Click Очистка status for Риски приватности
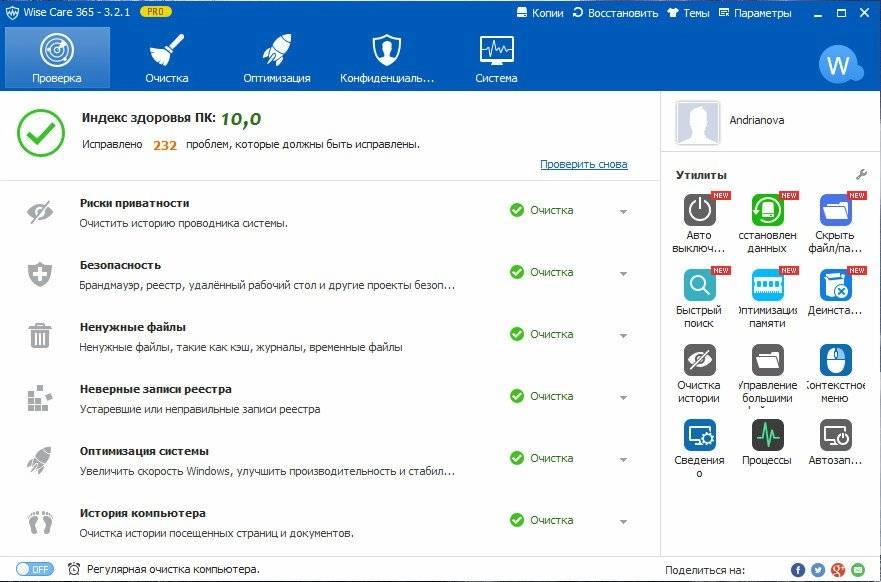The width and height of the screenshot is (881, 582). tap(542, 210)
